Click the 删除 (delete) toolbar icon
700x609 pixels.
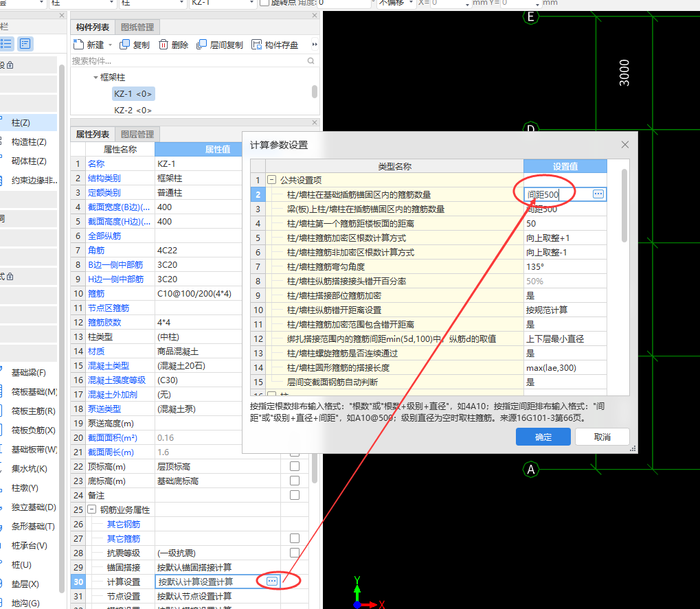coord(163,45)
